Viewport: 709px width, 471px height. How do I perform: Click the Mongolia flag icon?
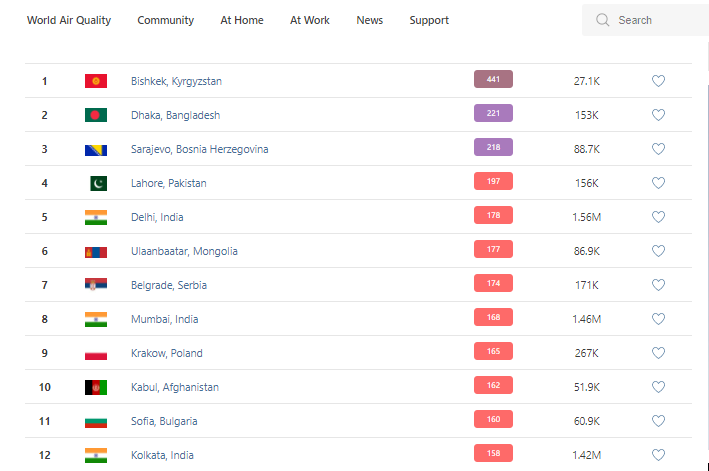(96, 251)
